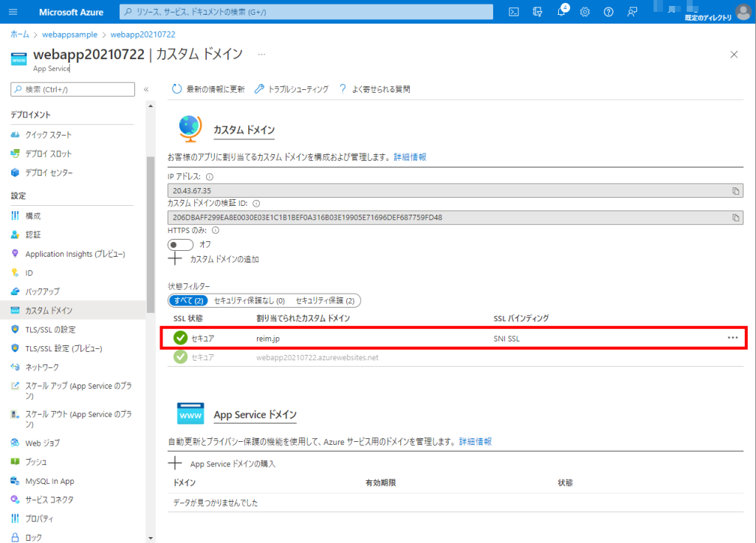Show info tooltip for IP アドレス
This screenshot has height=543, width=756.
(210, 177)
